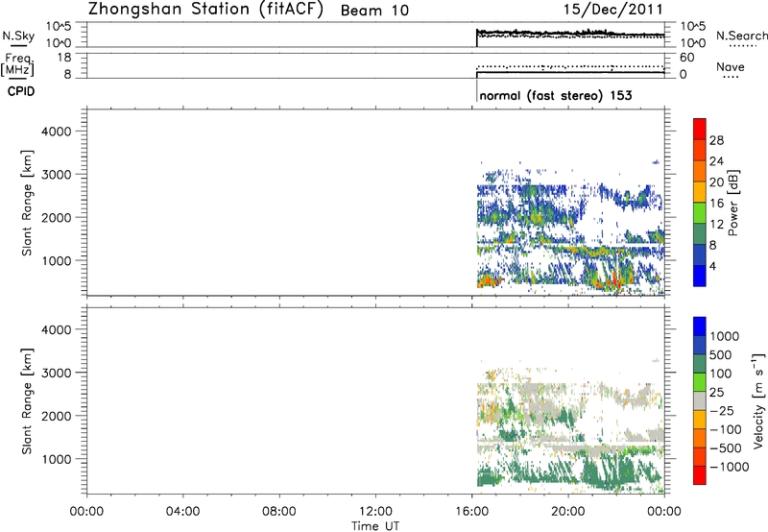Click the '08:00' time tick label
This screenshot has width=768, height=532.
click(279, 512)
